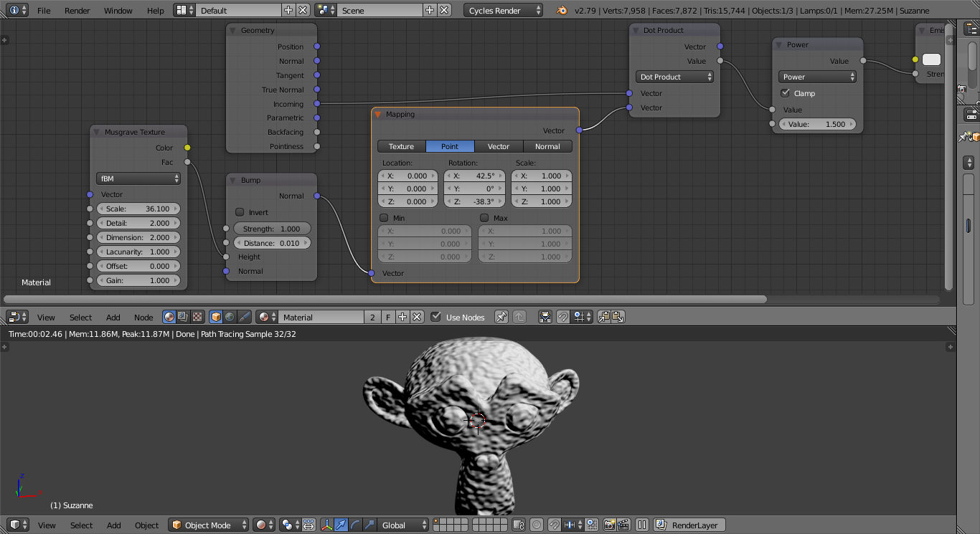Open the Render menu
980x534 pixels.
click(x=77, y=11)
